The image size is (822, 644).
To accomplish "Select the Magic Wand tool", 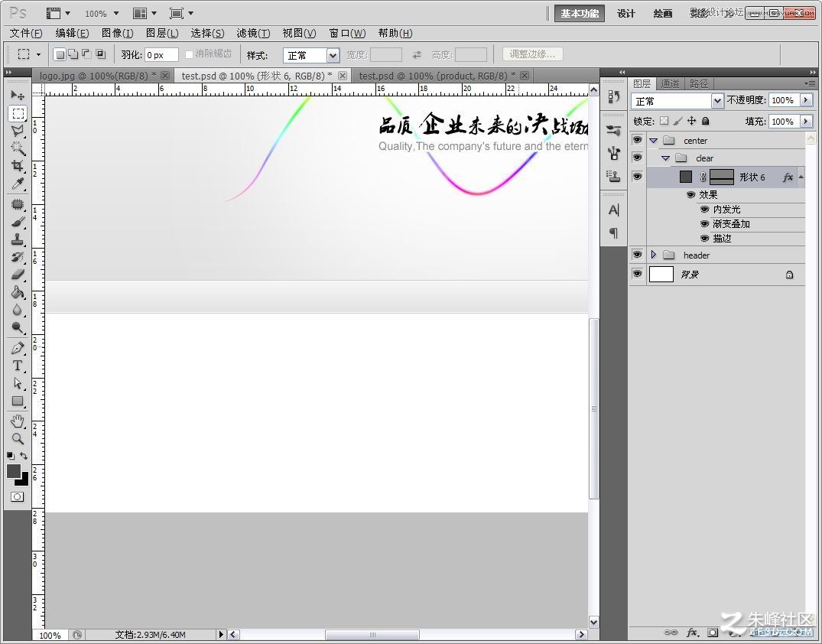I will click(18, 148).
